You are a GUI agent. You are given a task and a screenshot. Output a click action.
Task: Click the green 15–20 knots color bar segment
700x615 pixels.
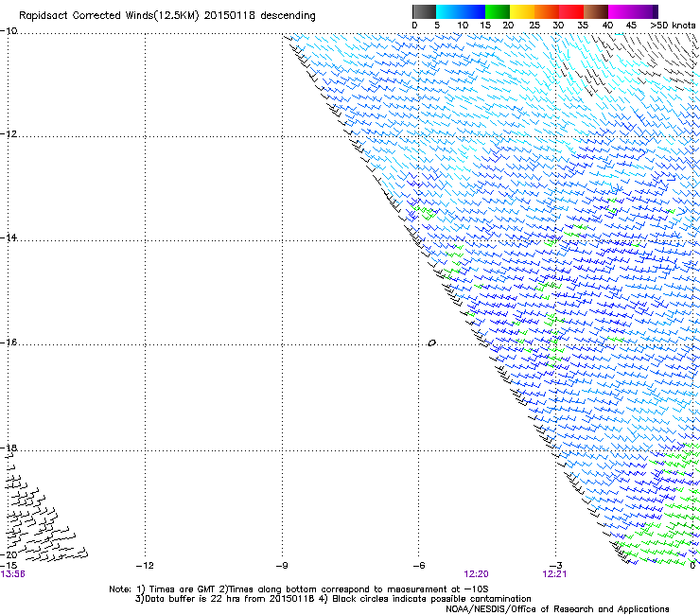pyautogui.click(x=498, y=11)
